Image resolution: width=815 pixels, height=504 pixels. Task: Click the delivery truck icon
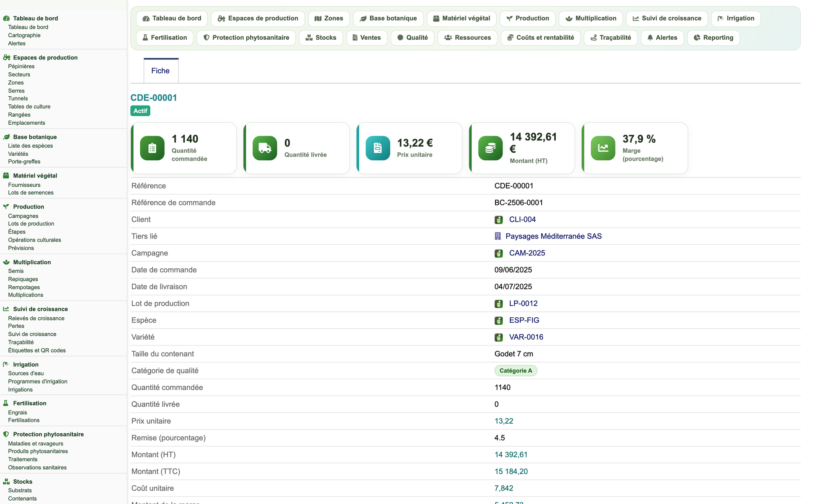click(x=265, y=148)
